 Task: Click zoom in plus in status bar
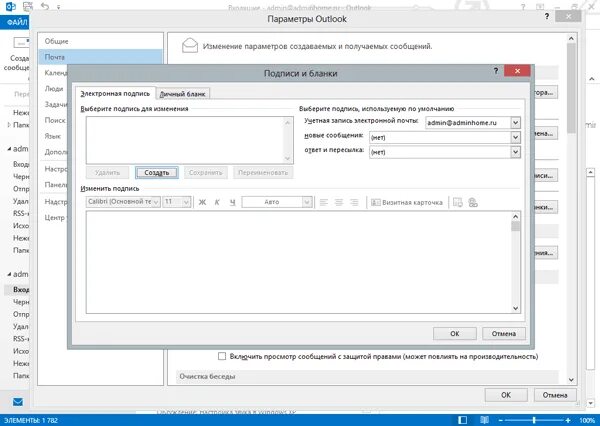pyautogui.click(x=568, y=420)
